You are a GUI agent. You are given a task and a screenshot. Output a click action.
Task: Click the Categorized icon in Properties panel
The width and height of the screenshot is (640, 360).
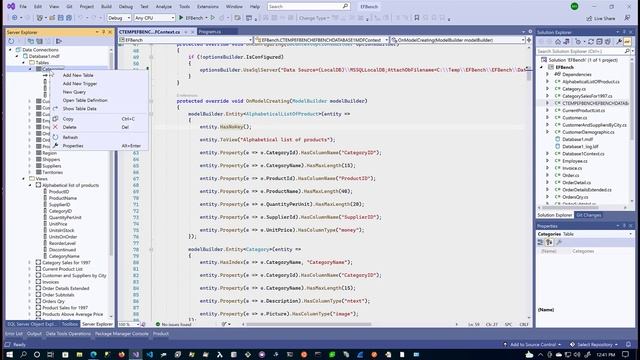tap(540, 242)
